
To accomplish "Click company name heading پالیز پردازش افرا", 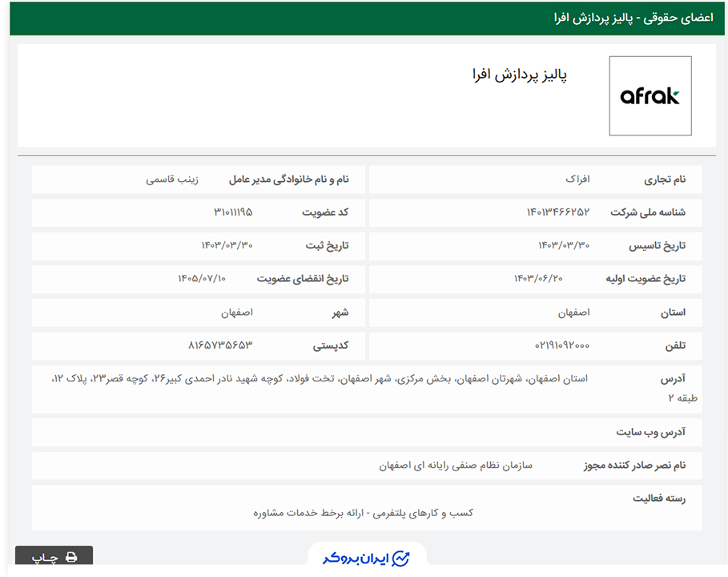I will pos(520,75).
